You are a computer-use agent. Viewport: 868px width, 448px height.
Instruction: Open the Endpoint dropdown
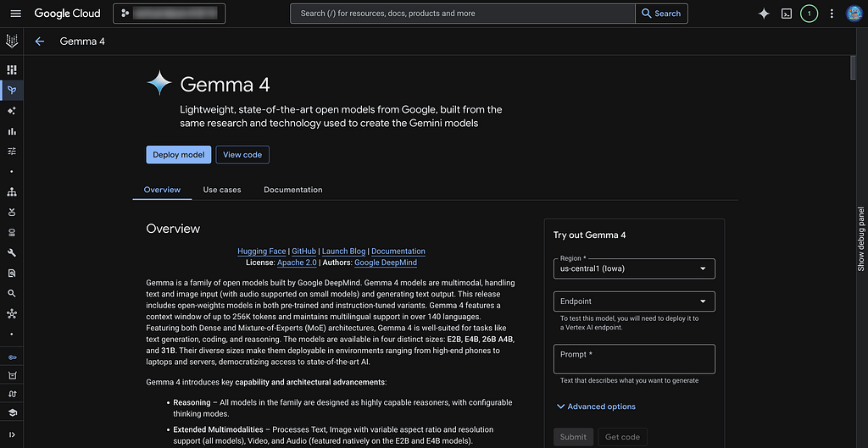(634, 301)
